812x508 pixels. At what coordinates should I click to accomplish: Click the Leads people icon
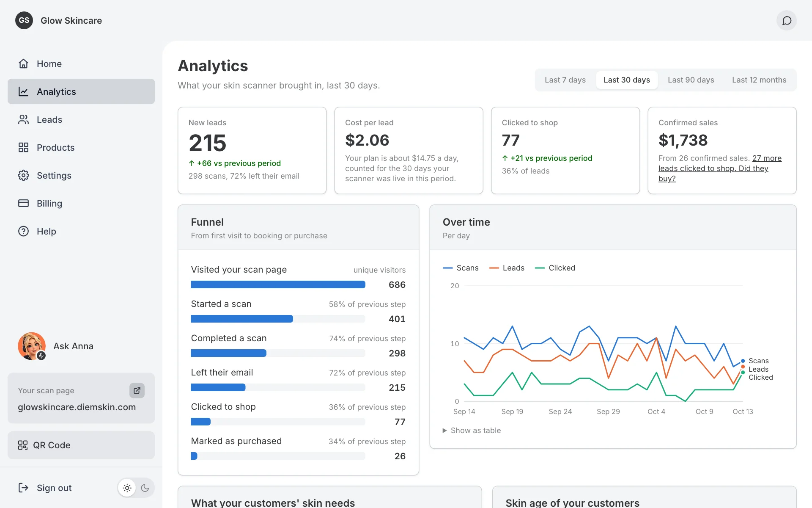[x=23, y=119]
